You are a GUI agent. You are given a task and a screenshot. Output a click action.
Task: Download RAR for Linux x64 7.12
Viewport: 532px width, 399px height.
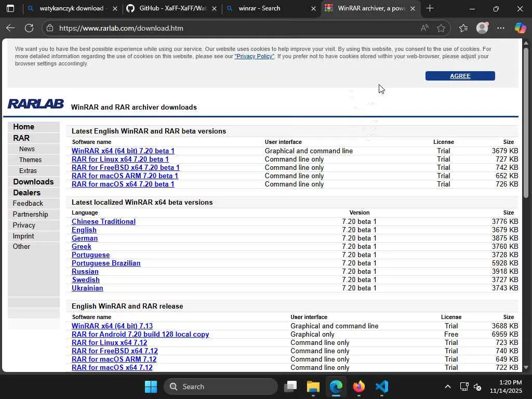pos(109,343)
